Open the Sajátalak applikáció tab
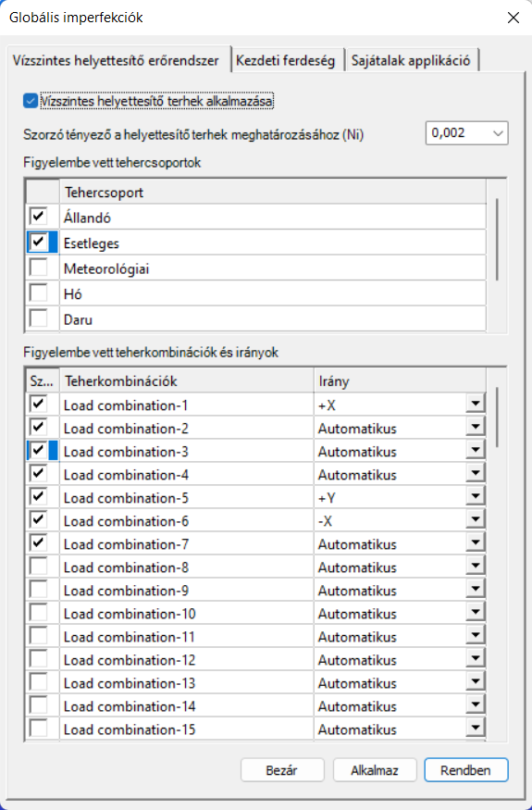The width and height of the screenshot is (532, 810). pos(411,60)
